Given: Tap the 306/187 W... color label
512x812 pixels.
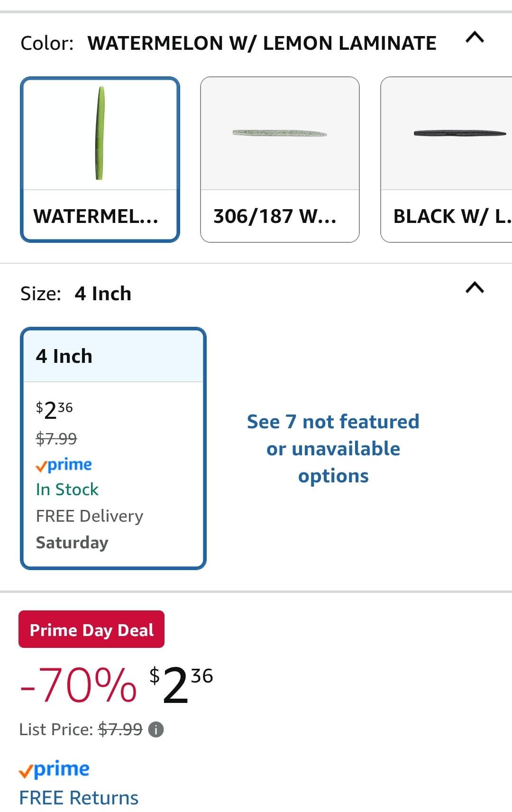Looking at the screenshot, I should tap(275, 216).
